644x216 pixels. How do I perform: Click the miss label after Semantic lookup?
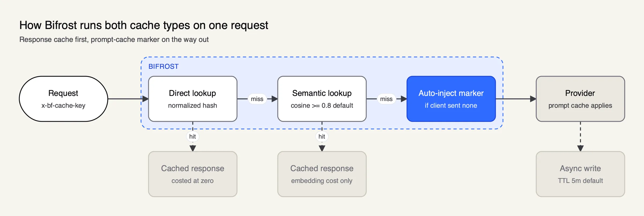[386, 99]
